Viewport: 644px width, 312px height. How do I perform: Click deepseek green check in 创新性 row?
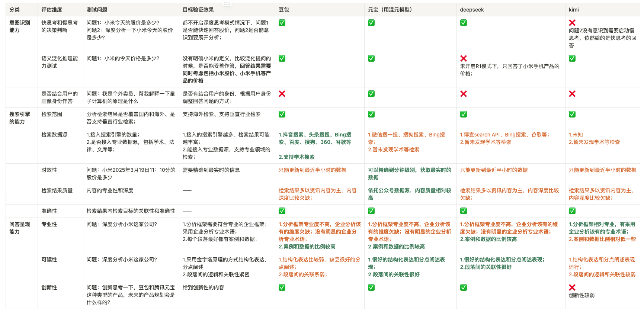click(x=464, y=287)
